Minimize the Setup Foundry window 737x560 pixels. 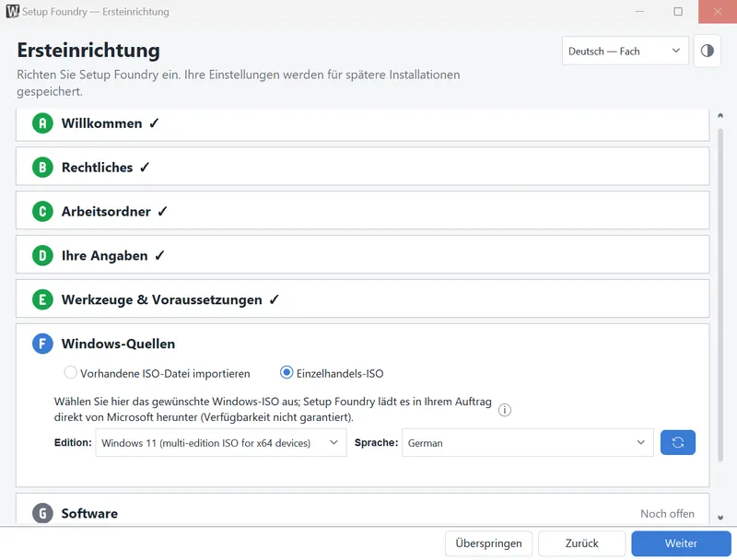click(x=639, y=11)
